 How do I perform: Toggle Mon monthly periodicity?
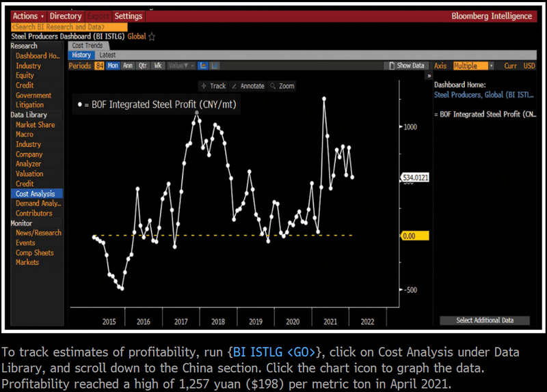pyautogui.click(x=113, y=66)
